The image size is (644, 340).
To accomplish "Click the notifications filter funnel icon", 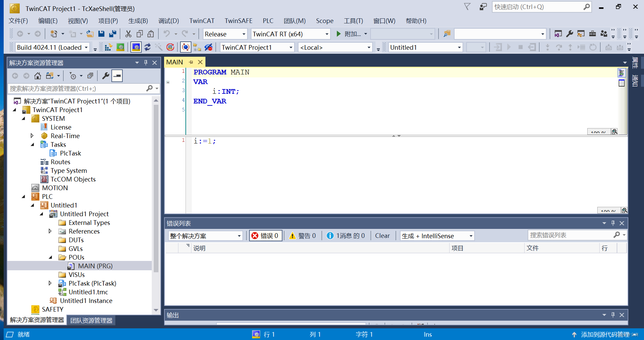I will (x=467, y=7).
